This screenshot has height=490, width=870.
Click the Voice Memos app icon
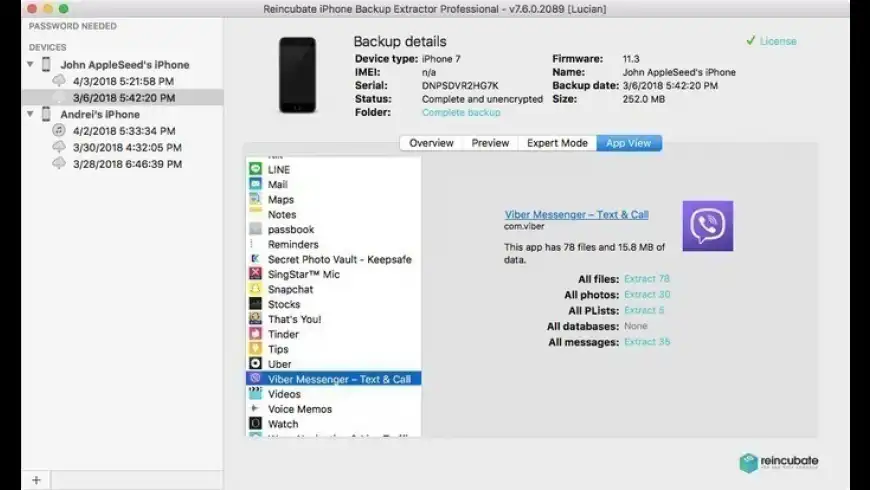tap(255, 408)
